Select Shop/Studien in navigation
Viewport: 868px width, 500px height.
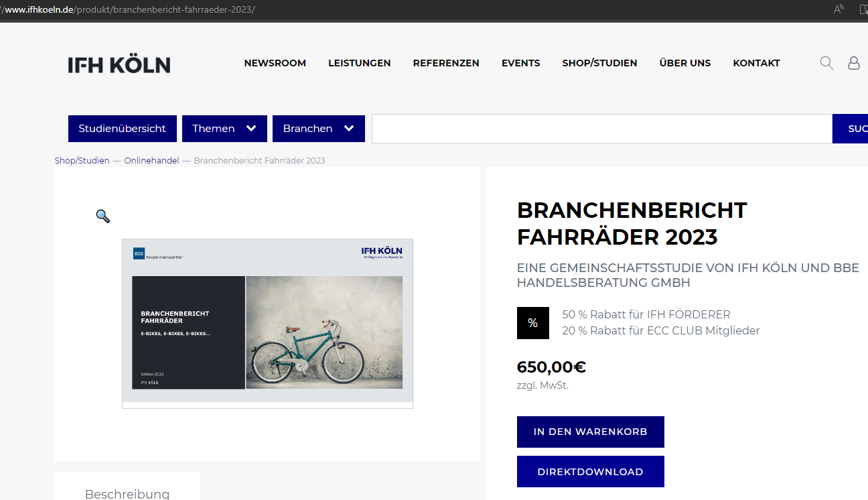599,63
